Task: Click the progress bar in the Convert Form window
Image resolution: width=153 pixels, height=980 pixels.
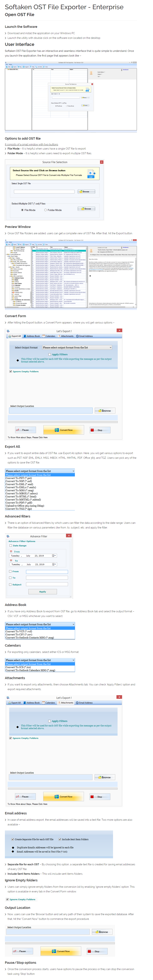Action: [x=63, y=422]
